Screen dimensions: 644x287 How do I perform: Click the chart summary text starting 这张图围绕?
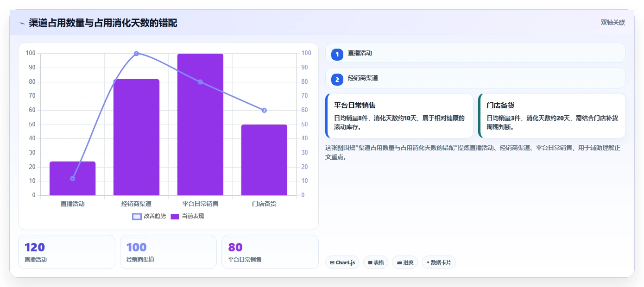(473, 152)
